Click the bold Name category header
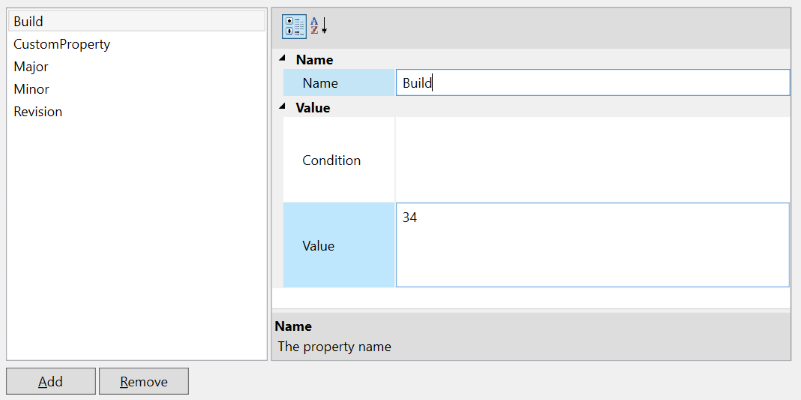801x400 pixels. (x=314, y=60)
